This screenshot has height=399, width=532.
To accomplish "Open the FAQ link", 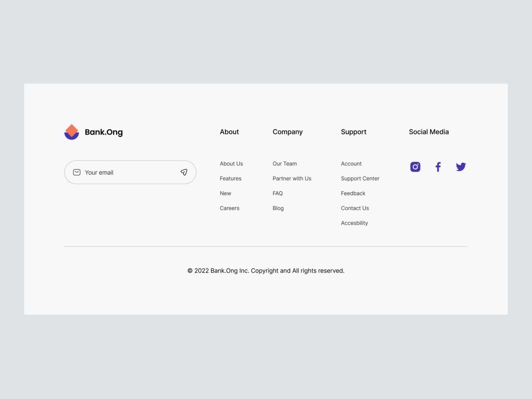I will 278,193.
